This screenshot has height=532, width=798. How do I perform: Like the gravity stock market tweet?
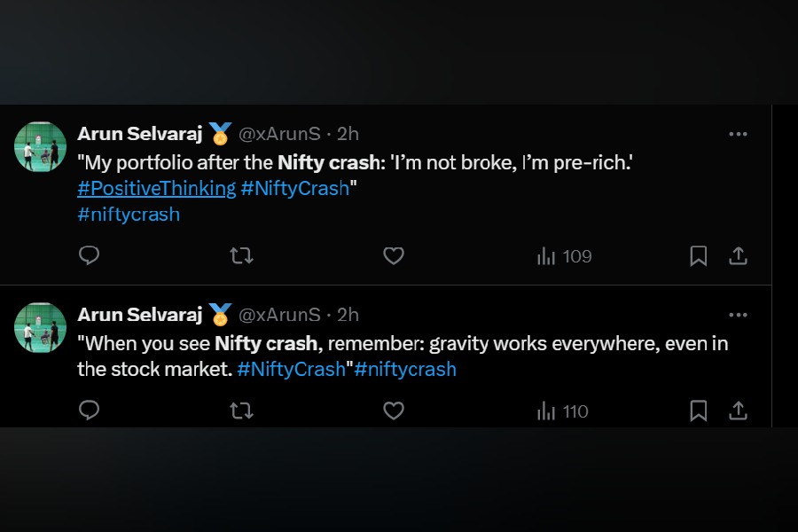click(x=394, y=411)
